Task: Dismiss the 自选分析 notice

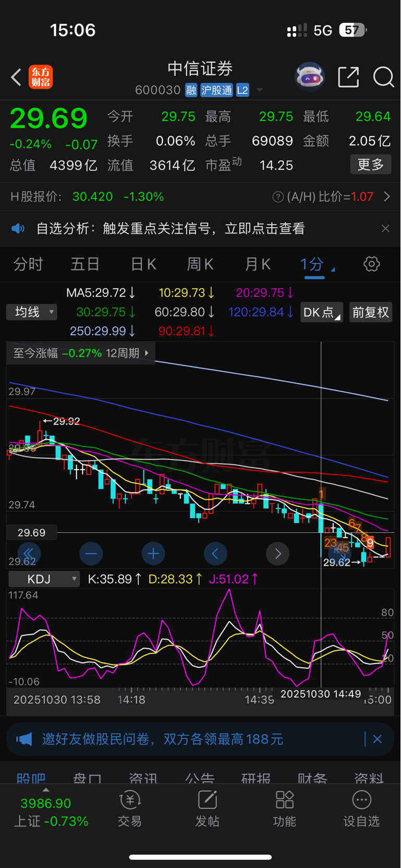Action: coord(385,228)
